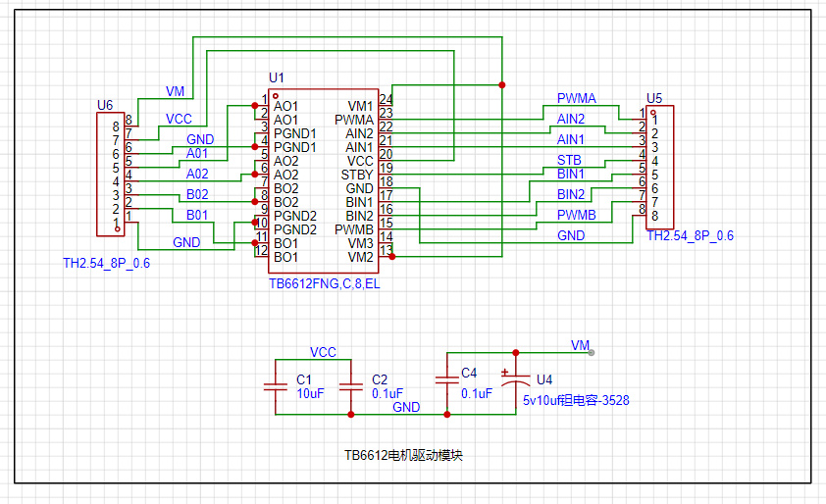Click pin 1 marker circle on U5 connector
Image resolution: width=826 pixels, height=504 pixels.
coord(653,112)
